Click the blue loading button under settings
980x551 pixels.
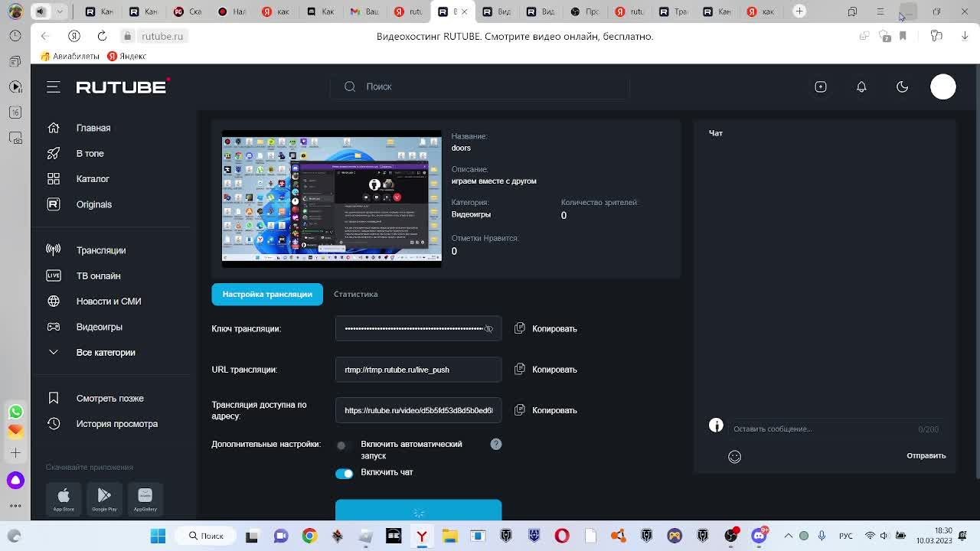pyautogui.click(x=418, y=510)
